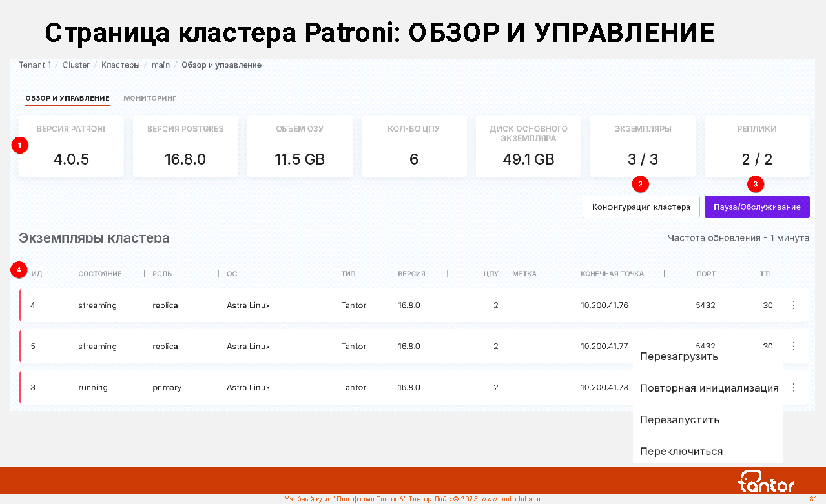Click the ЭКЗЕМПЛЯРЫ 3 / 3 card

click(x=642, y=146)
